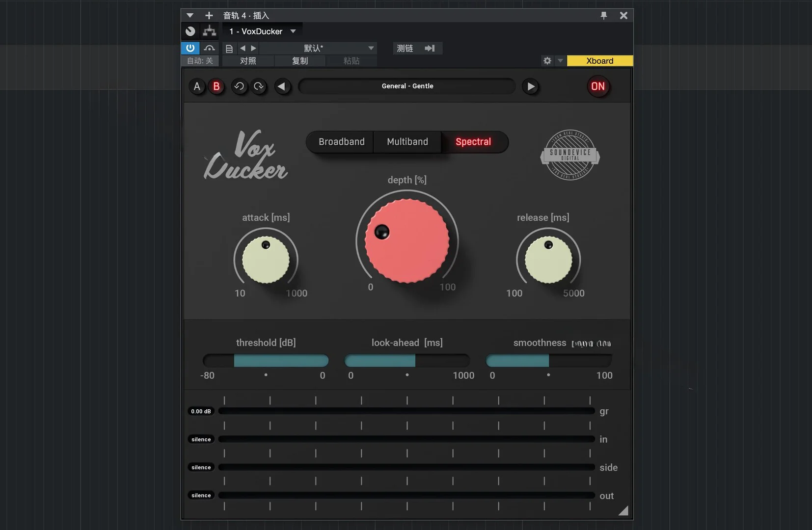Select the A comparison state
The width and height of the screenshot is (812, 530).
[x=197, y=87]
